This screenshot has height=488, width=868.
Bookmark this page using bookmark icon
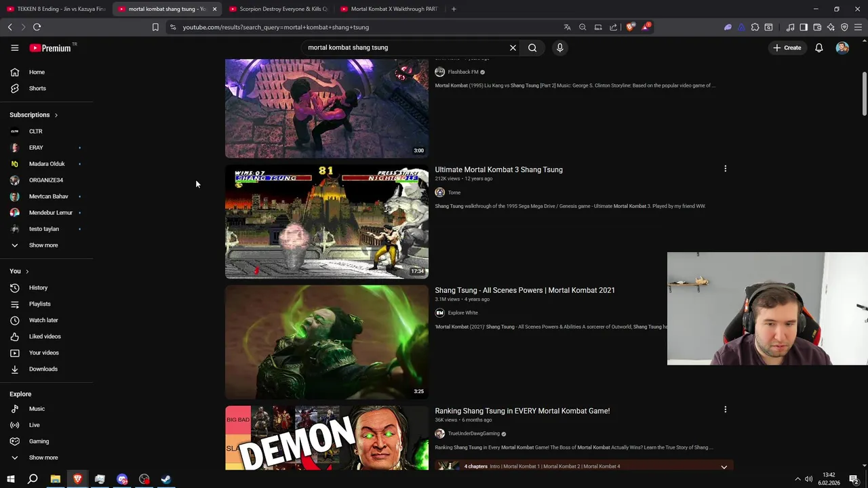click(x=155, y=27)
